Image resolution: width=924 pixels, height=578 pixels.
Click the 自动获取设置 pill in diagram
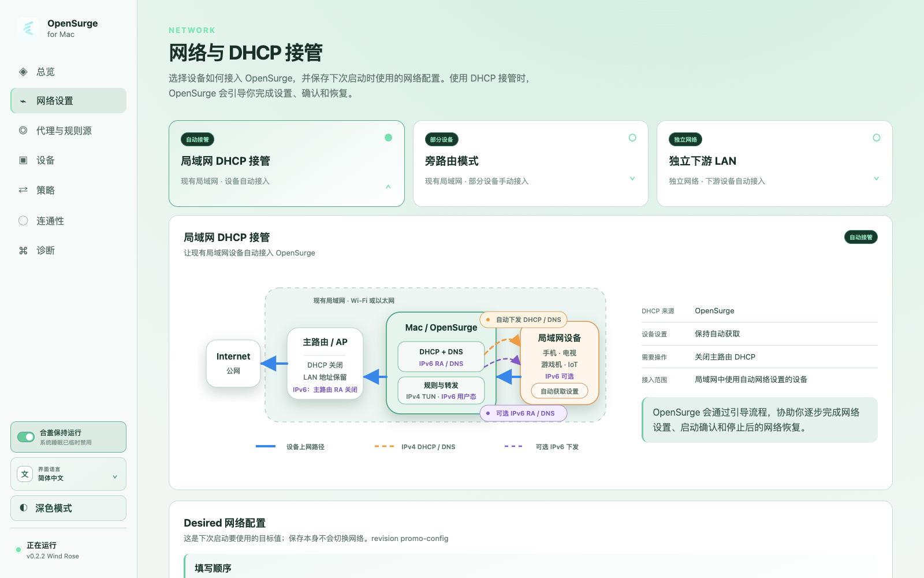pos(560,391)
